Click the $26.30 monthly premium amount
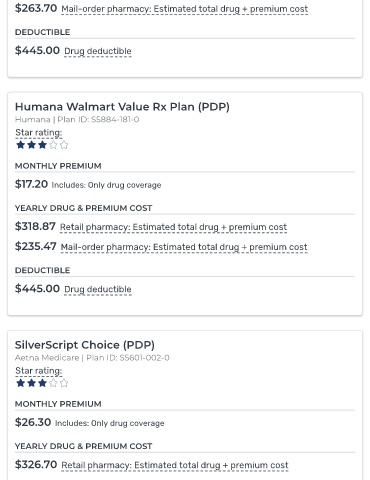 33,422
